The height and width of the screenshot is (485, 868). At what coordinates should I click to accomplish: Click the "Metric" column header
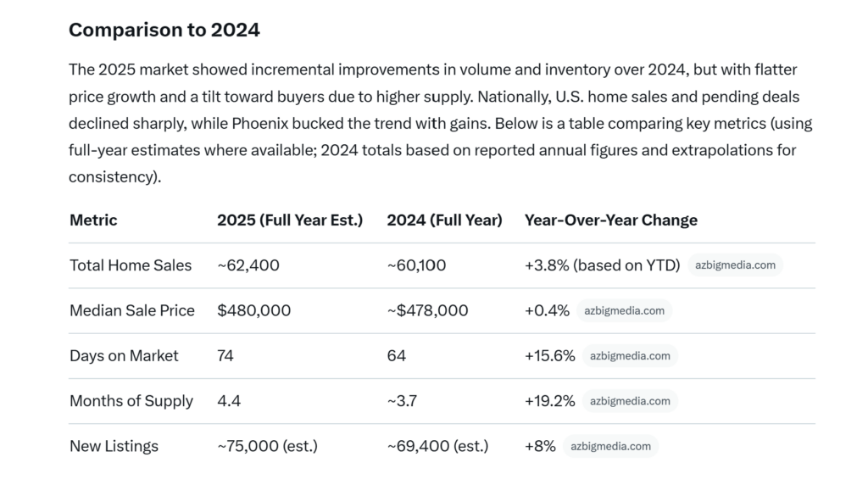coord(93,220)
